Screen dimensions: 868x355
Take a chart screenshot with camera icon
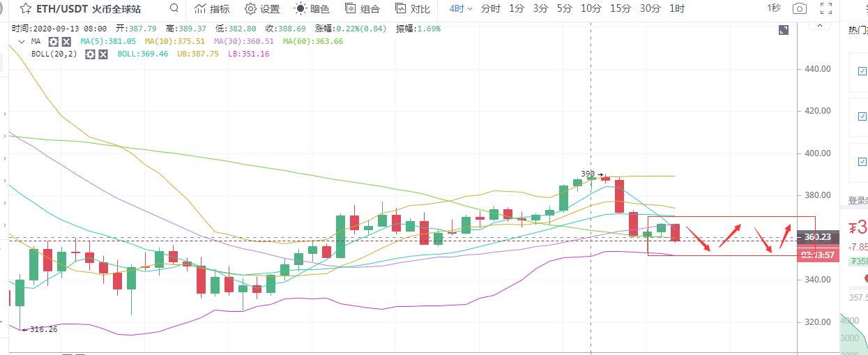click(x=799, y=9)
